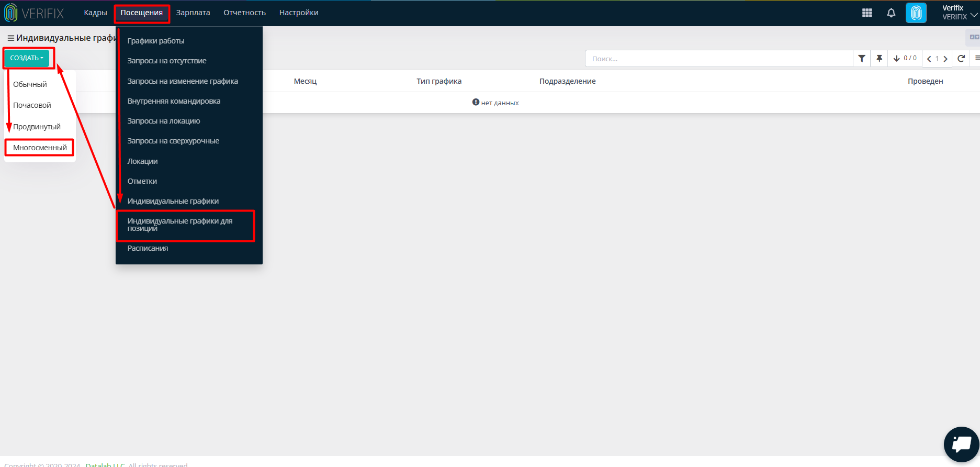Open the Кадры menu

(95, 13)
